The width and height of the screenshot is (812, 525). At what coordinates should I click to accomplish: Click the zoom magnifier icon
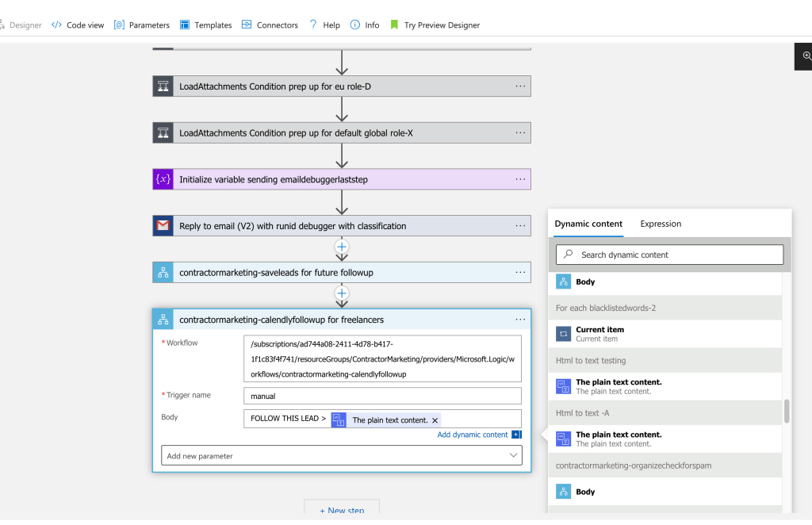[x=806, y=56]
